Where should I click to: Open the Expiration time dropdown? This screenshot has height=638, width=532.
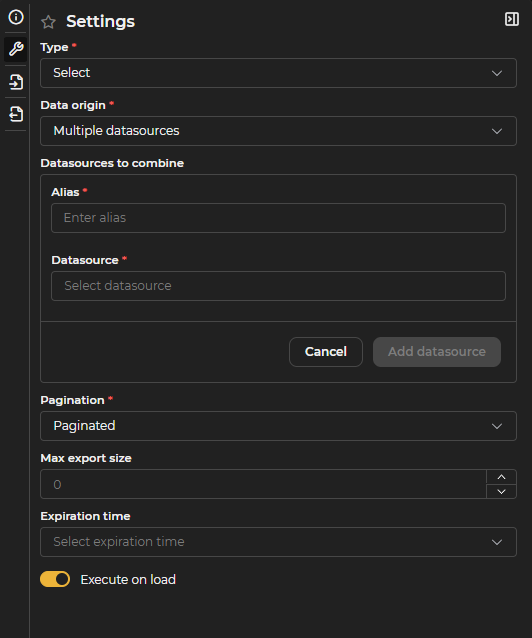pyautogui.click(x=278, y=542)
